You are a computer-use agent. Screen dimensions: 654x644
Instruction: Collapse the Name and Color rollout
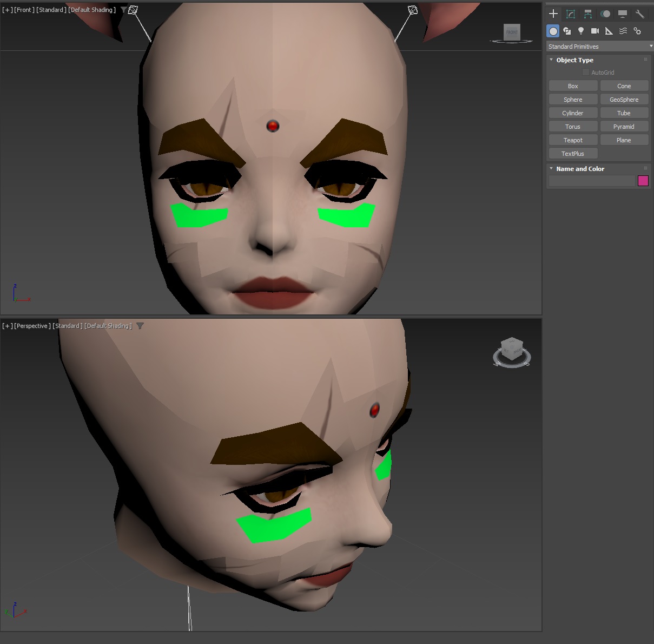550,168
